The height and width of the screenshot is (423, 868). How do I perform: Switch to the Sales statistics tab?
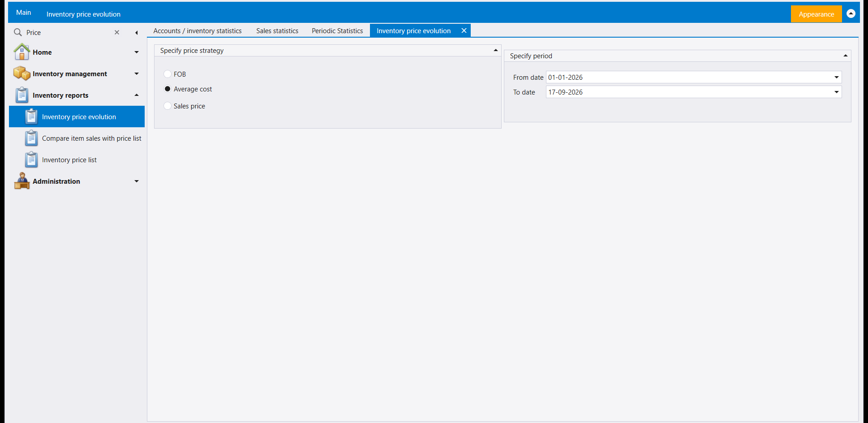pos(277,30)
